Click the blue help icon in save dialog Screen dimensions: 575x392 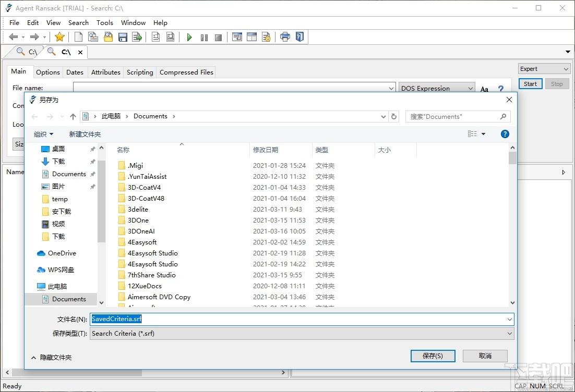505,134
